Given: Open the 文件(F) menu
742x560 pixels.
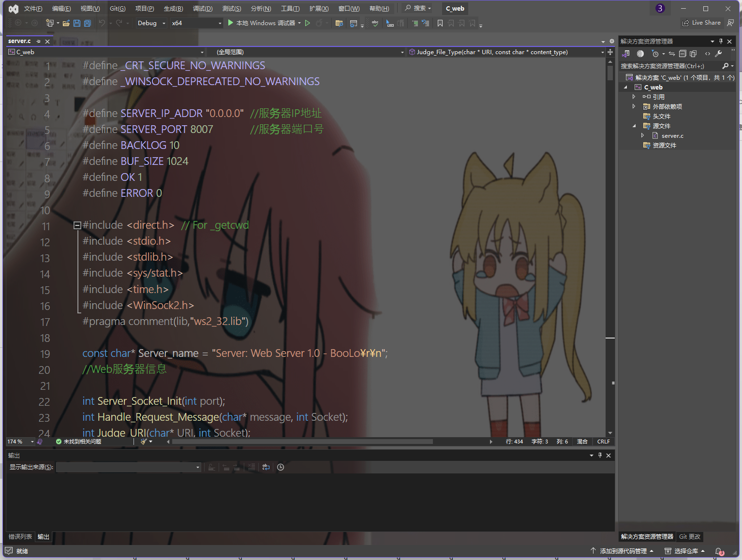Looking at the screenshot, I should click(33, 9).
